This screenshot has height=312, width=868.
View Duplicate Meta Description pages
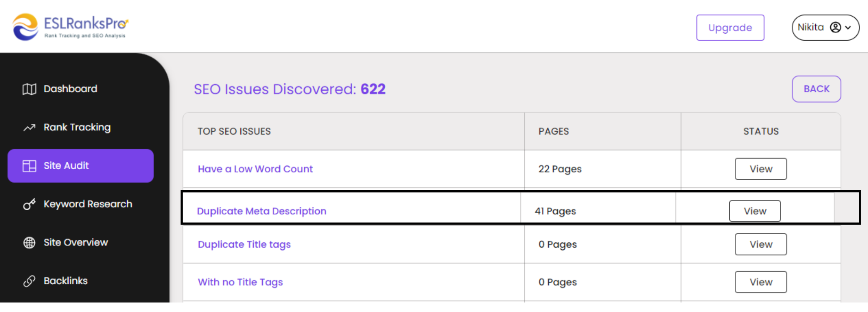click(755, 211)
